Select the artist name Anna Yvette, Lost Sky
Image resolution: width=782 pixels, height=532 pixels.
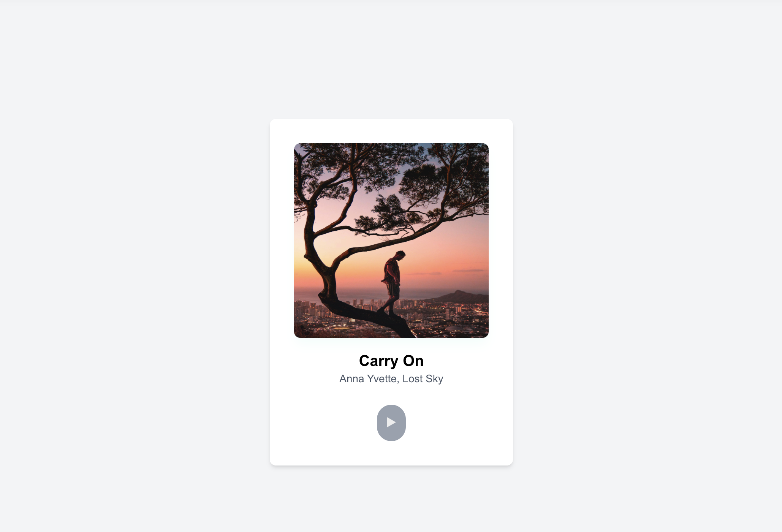pos(391,379)
